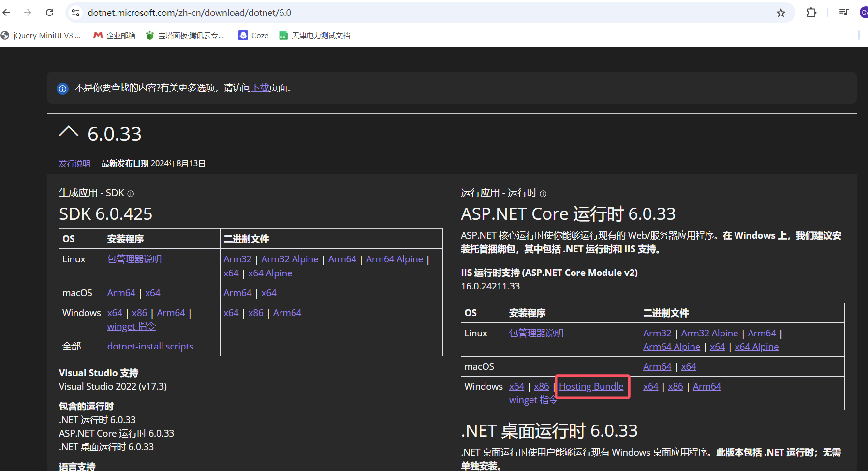Download the Windows Hosting Bundle
The image size is (868, 471).
[x=591, y=386]
